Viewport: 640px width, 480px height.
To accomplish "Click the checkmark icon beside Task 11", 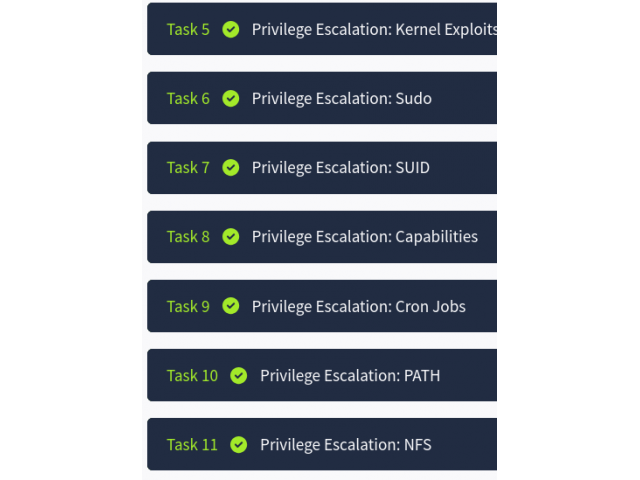I will (239, 444).
